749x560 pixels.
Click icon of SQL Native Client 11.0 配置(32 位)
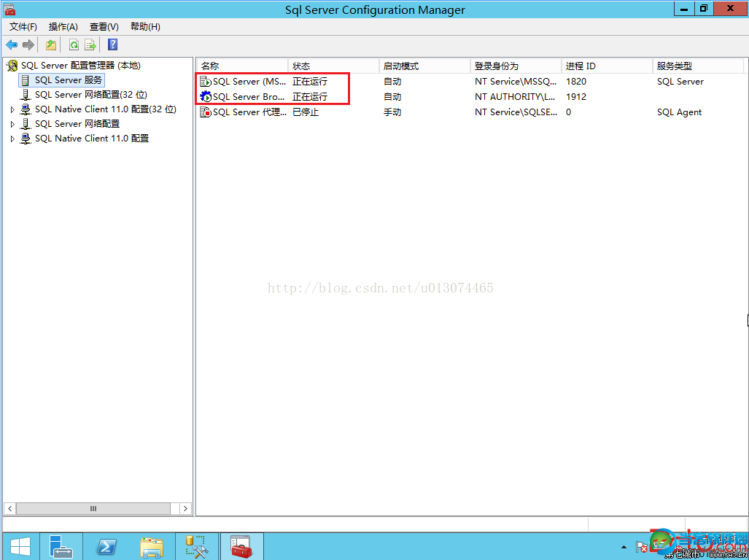tap(26, 110)
